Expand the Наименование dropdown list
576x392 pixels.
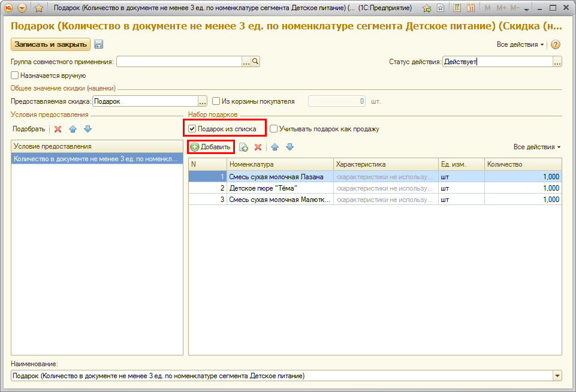pos(557,376)
